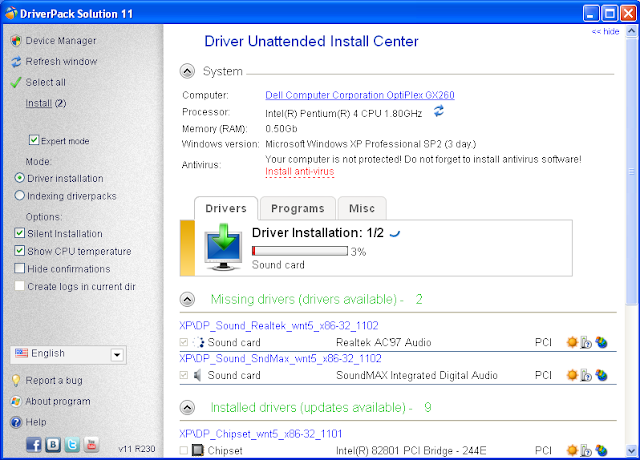Click the About program Windows icon
The width and height of the screenshot is (640, 460).
click(16, 401)
